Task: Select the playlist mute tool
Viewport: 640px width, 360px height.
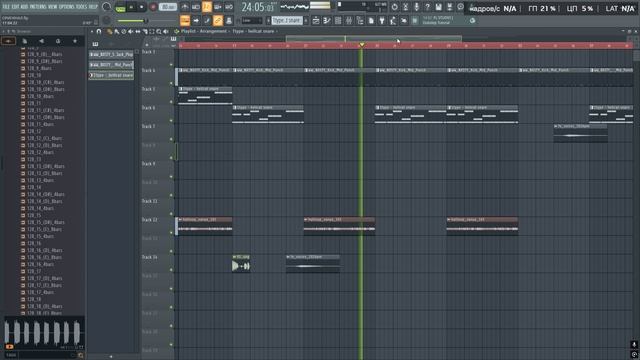Action: point(131,31)
